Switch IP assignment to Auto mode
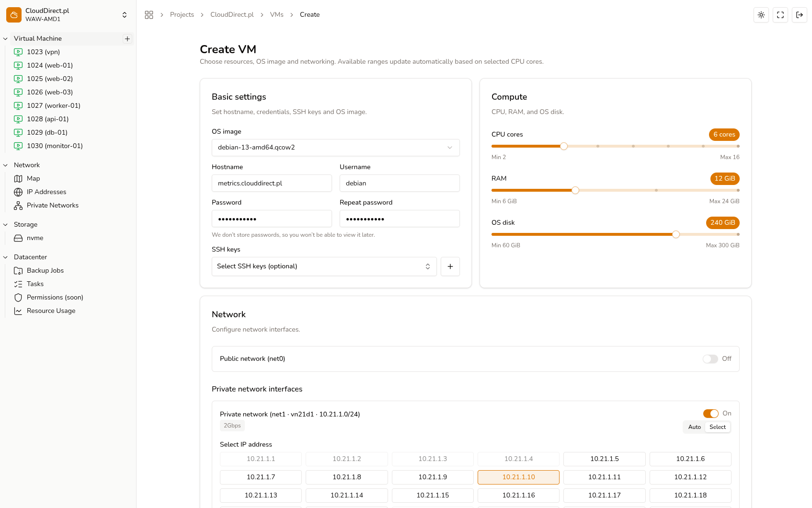The width and height of the screenshot is (812, 508). 694,427
